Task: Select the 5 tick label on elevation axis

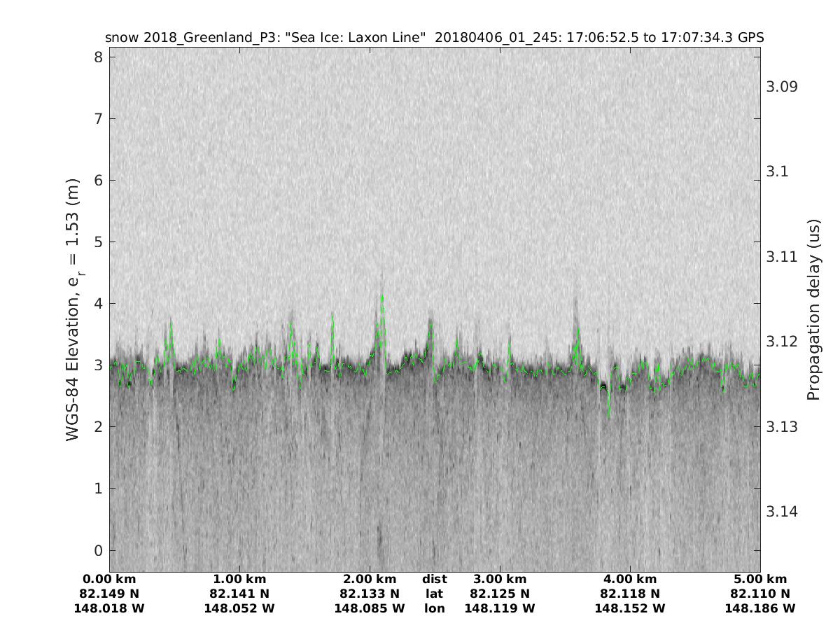Action: (98, 241)
